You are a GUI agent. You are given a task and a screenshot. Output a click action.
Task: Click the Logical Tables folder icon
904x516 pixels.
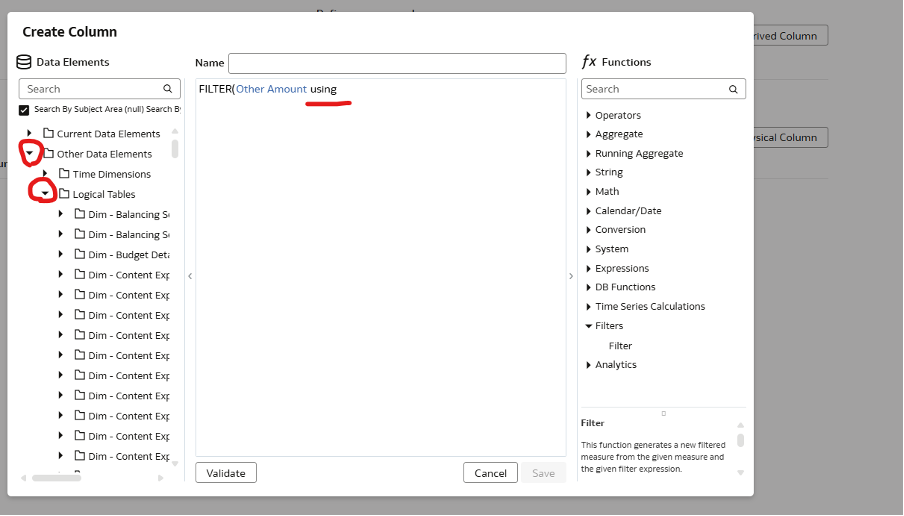[x=63, y=194]
